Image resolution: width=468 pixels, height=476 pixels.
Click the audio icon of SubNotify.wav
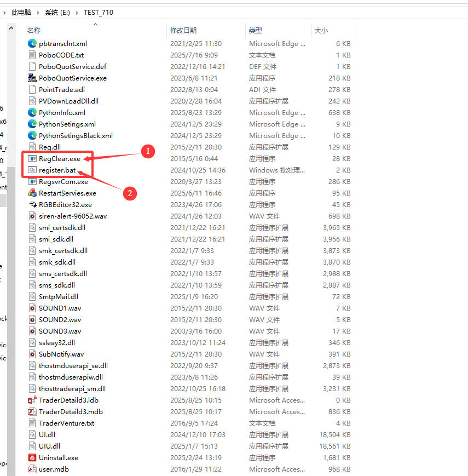[x=32, y=354]
